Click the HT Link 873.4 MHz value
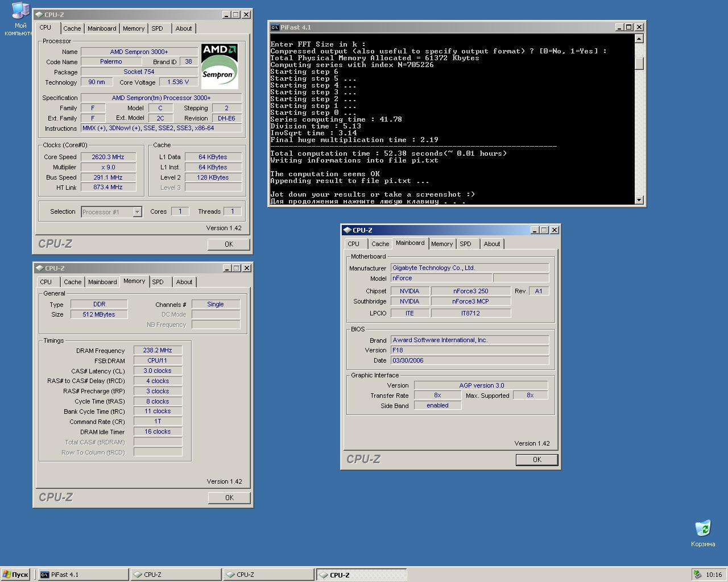Screen dimensions: 728x582 point(108,187)
